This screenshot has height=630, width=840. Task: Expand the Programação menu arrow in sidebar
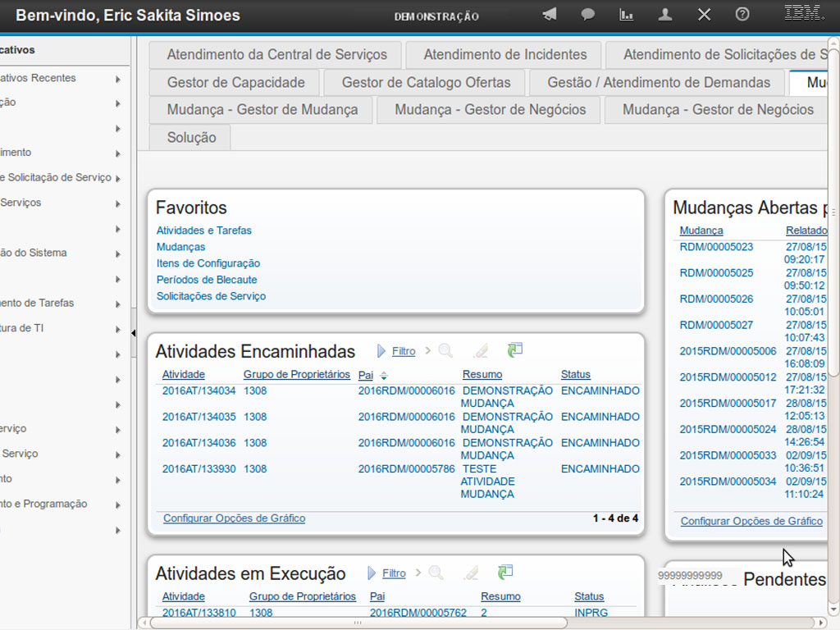point(119,504)
